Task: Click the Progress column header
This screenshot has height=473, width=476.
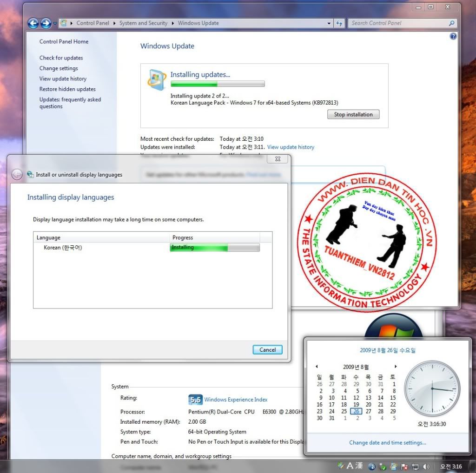Action: pos(214,237)
